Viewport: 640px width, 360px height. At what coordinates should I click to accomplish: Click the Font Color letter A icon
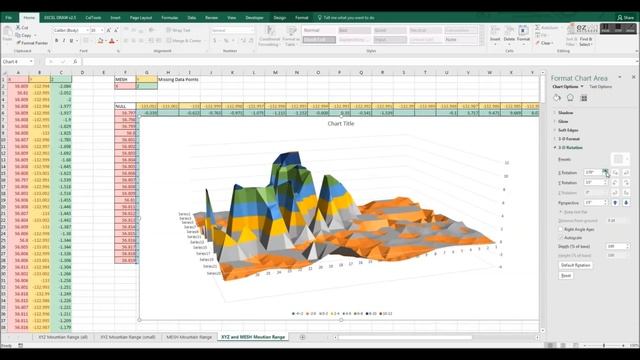pos(112,41)
